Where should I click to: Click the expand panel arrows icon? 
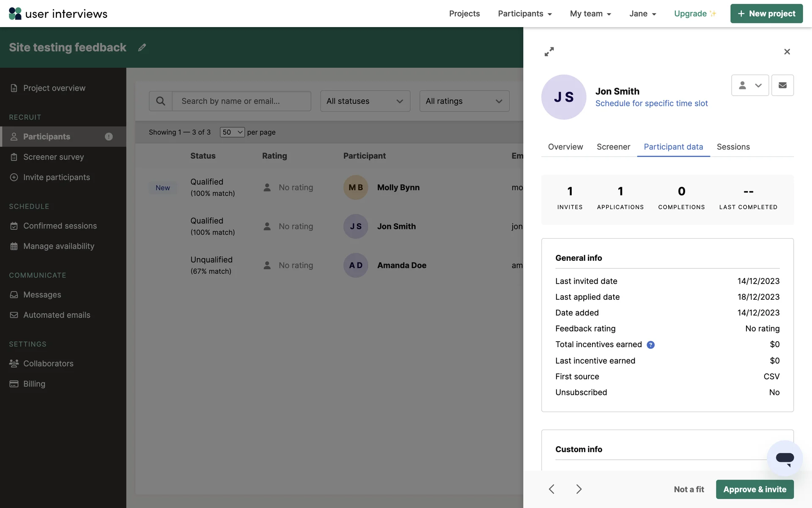549,52
